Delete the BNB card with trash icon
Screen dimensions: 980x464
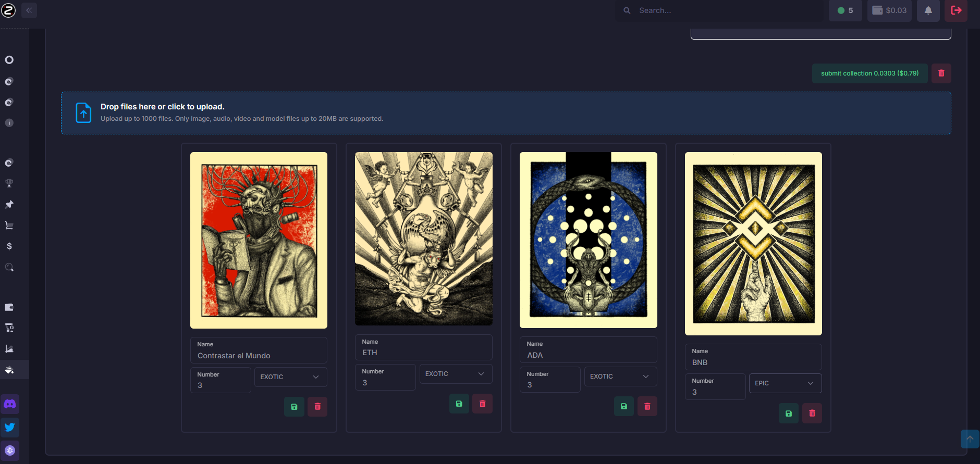812,413
